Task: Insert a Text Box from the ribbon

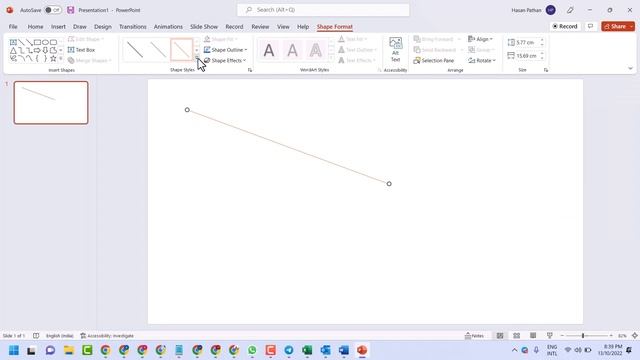Action: [x=81, y=50]
